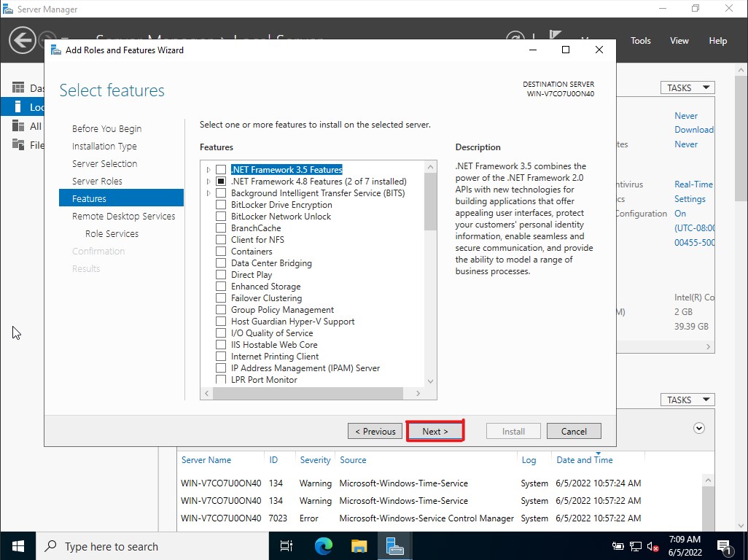Click the network icon in the system tray
This screenshot has height=560, width=748.
tap(636, 547)
